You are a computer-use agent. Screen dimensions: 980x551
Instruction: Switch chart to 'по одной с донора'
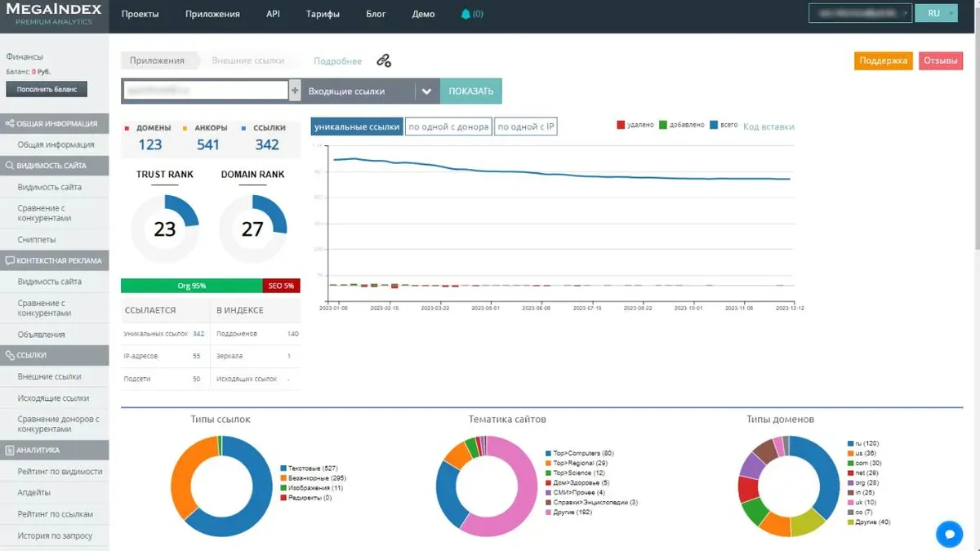point(448,127)
